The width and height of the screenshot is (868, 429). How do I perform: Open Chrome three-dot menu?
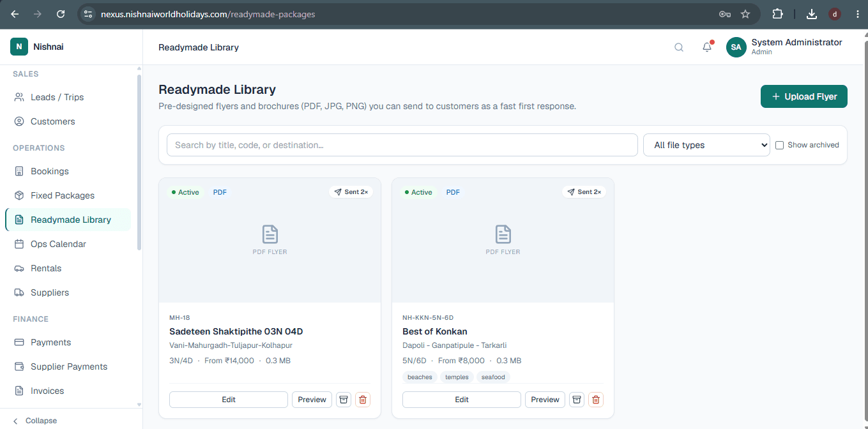(x=857, y=14)
